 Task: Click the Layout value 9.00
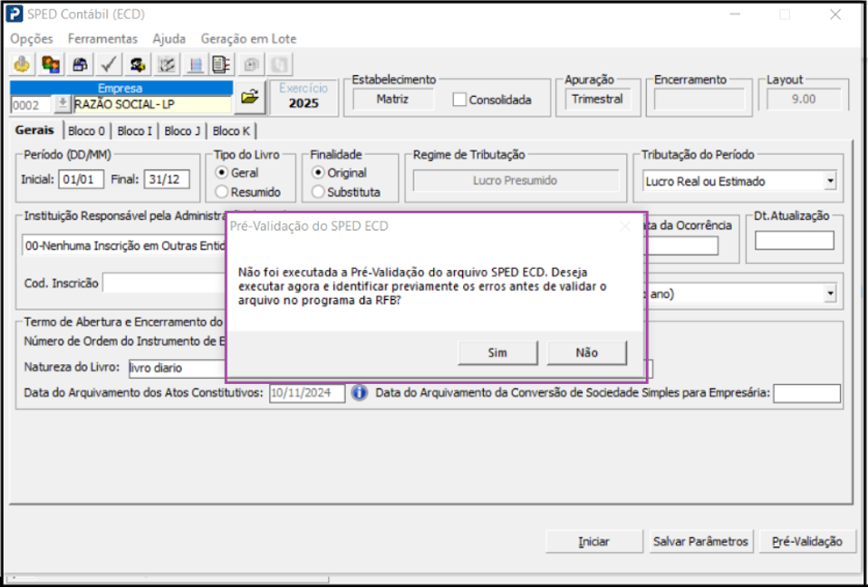coord(804,100)
